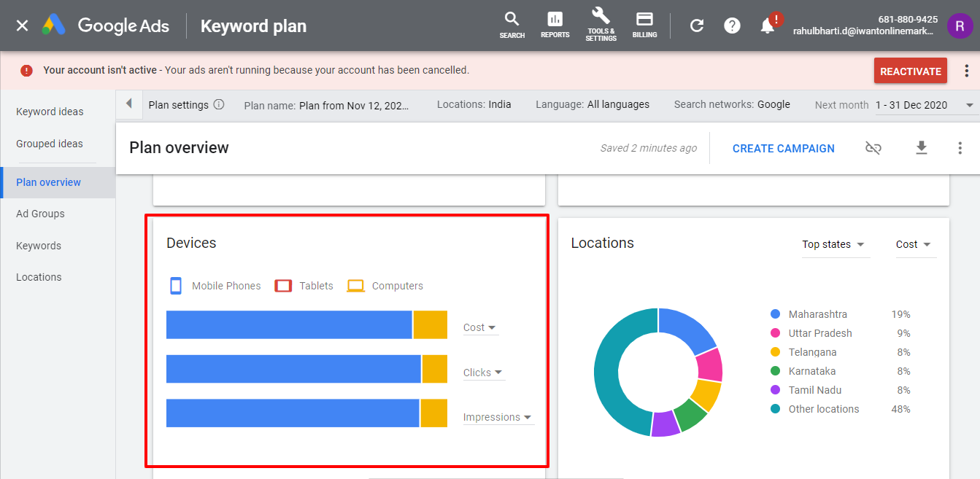Expand the Cost metric dropdown in Devices
The image size is (980, 479).
point(480,327)
